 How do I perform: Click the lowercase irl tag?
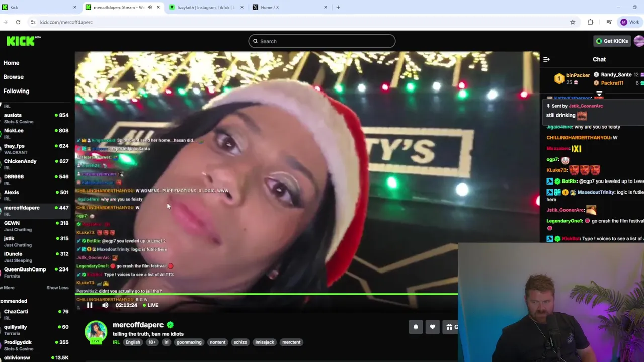pyautogui.click(x=166, y=342)
